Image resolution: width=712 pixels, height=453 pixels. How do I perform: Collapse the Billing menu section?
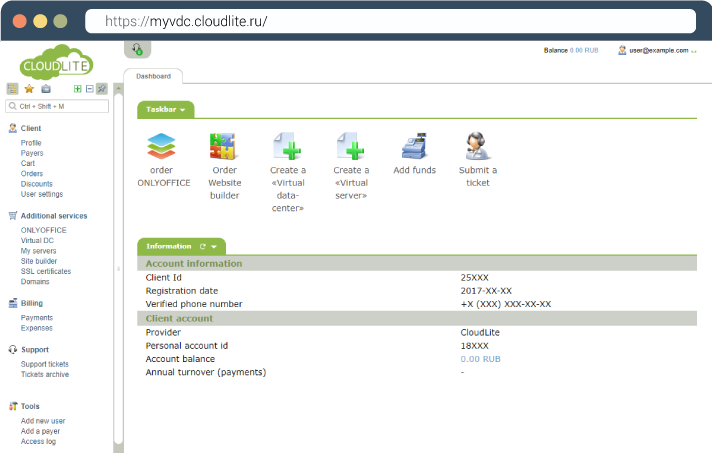pos(32,303)
